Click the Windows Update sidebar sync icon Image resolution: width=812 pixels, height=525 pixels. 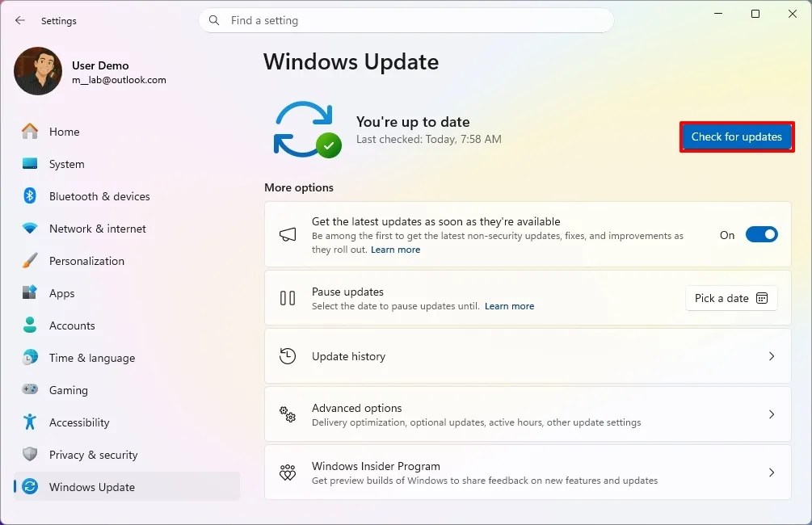(30, 486)
